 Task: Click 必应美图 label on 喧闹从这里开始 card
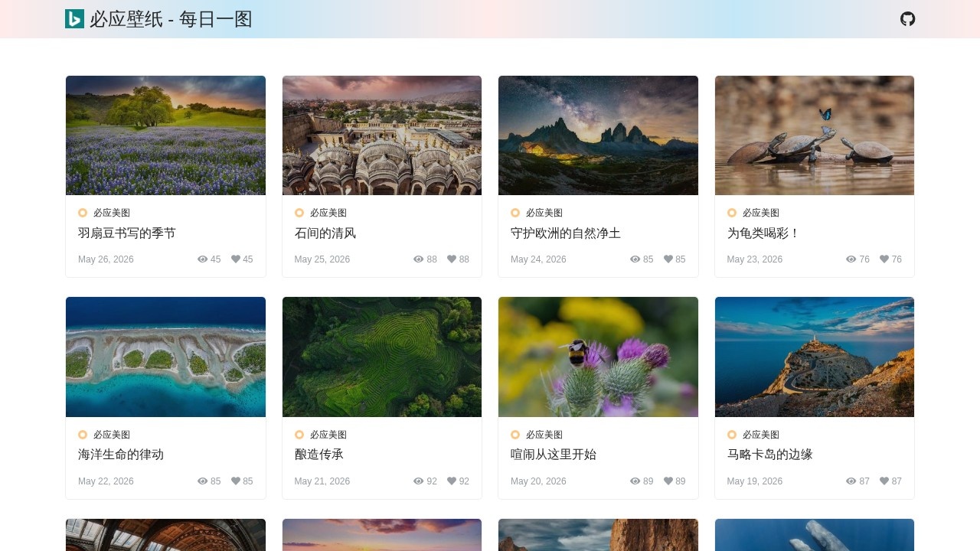click(544, 435)
